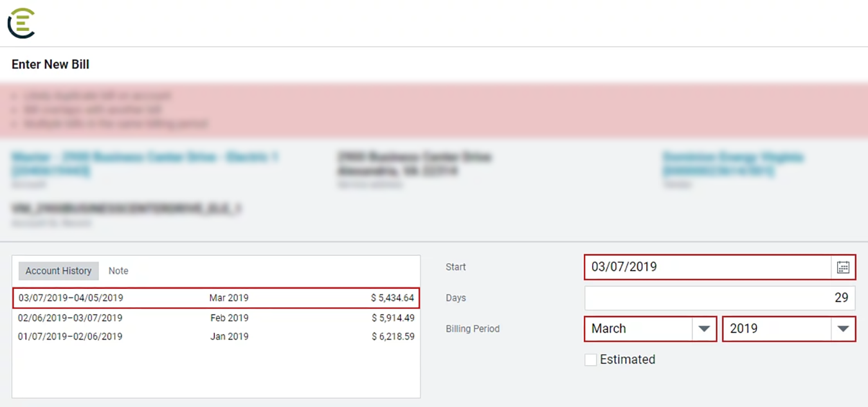Click the $ 5,434.64 amount
This screenshot has height=407, width=868.
click(392, 298)
